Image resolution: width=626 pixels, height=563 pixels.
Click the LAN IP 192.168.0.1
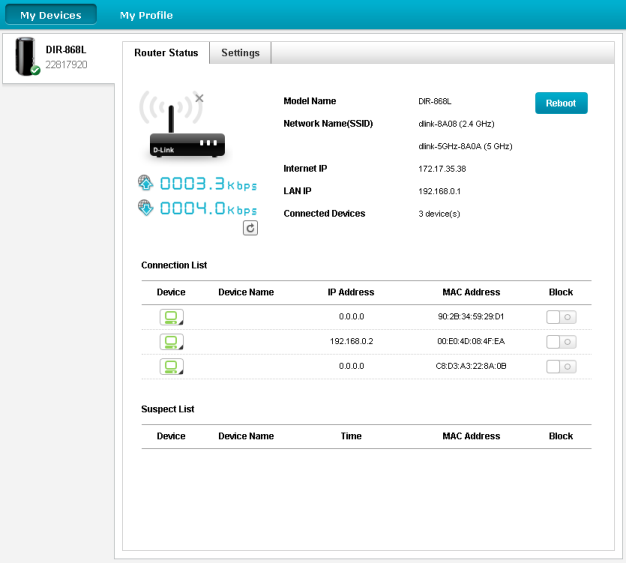tap(439, 191)
